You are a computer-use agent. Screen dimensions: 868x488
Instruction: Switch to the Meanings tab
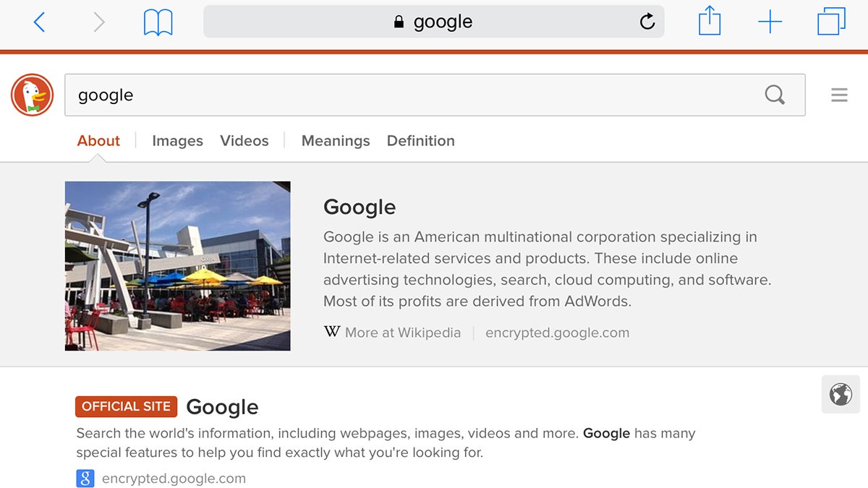336,141
